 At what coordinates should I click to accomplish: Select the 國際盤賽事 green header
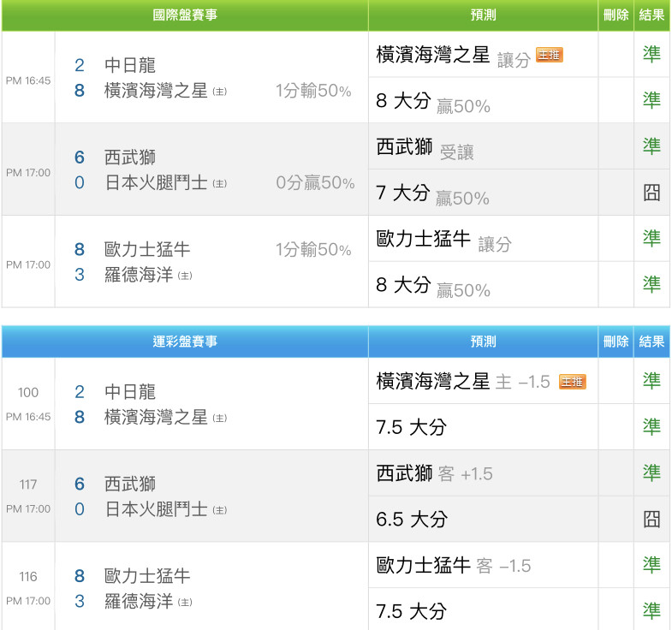pyautogui.click(x=185, y=15)
